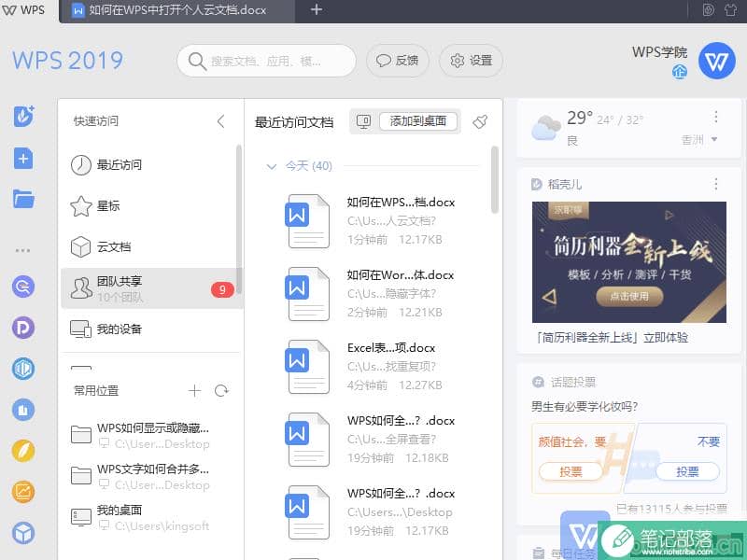The image size is (747, 560).
Task: Open folder WPS如何显示或隐藏...
Action: tap(150, 435)
